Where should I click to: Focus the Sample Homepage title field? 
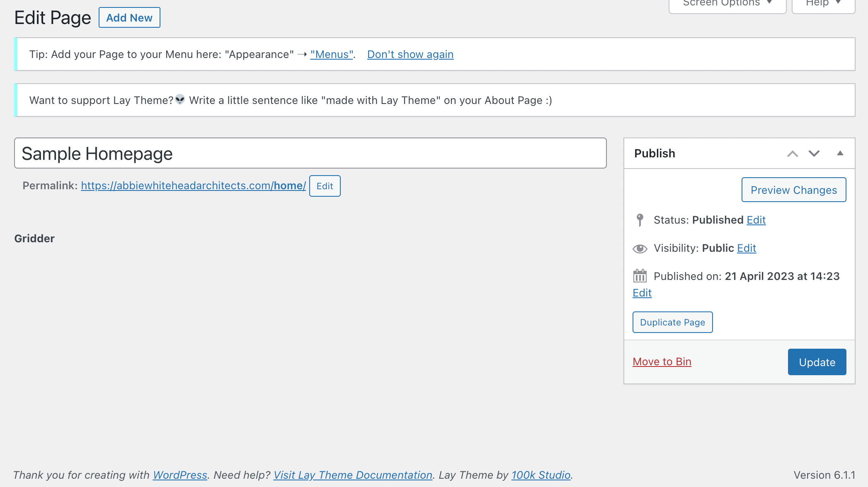[x=310, y=153]
